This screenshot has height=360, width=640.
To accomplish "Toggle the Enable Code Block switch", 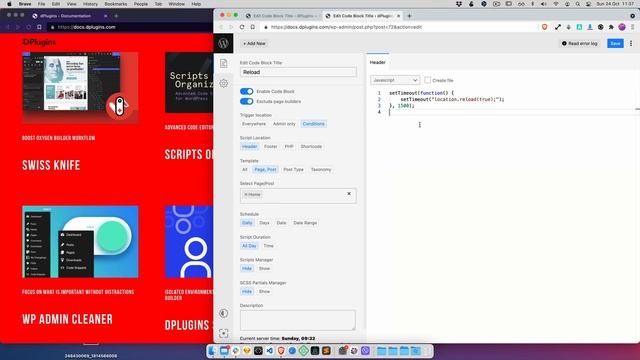I will point(247,91).
